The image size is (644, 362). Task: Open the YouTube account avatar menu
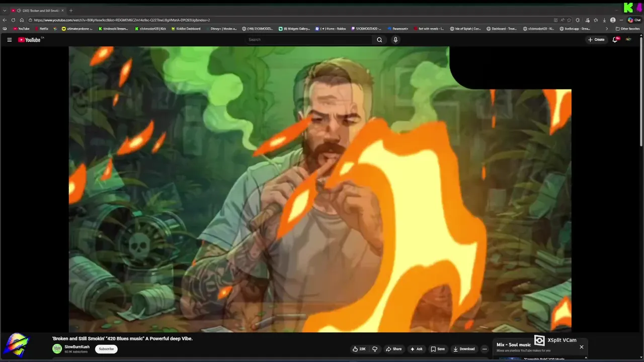628,39
